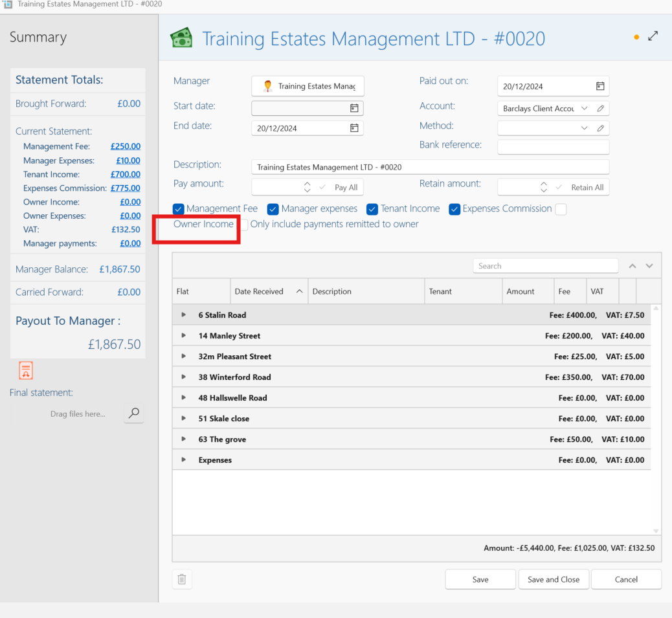Expand the 6 Stalin Road row
This screenshot has height=618, width=672.
[183, 315]
